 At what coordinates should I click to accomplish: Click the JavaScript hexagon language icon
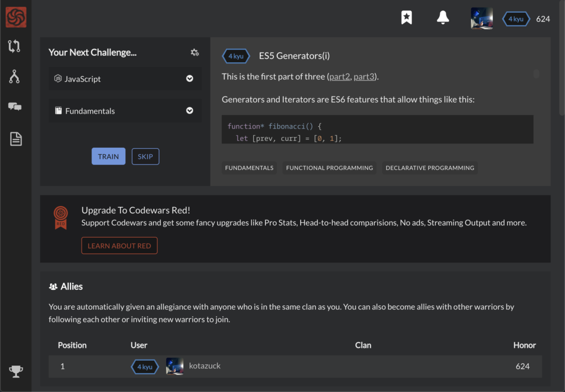[58, 78]
